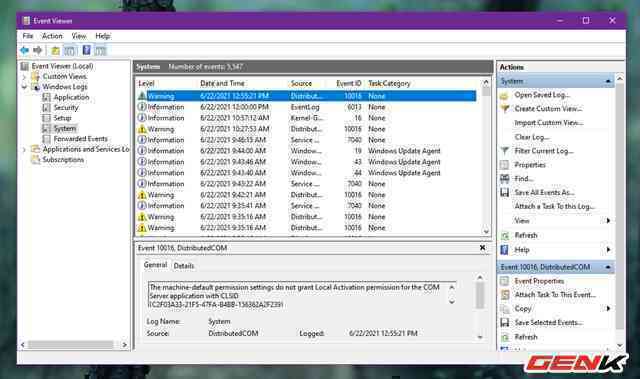
Task: Click the Help book toolbar icon
Action: [x=87, y=50]
